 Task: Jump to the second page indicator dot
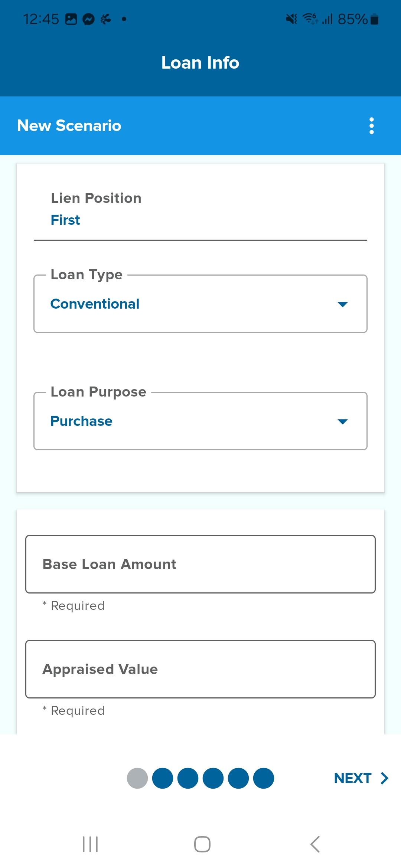(x=163, y=778)
